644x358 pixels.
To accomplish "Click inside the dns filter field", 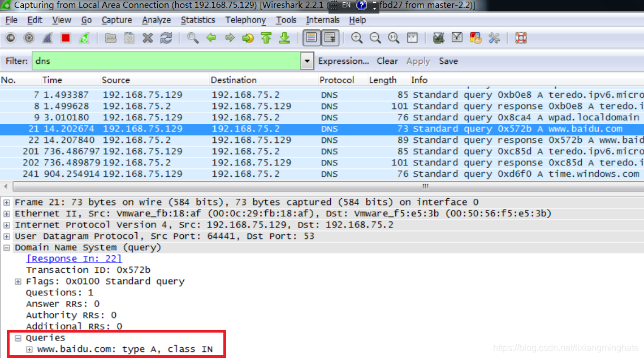I will (x=166, y=61).
